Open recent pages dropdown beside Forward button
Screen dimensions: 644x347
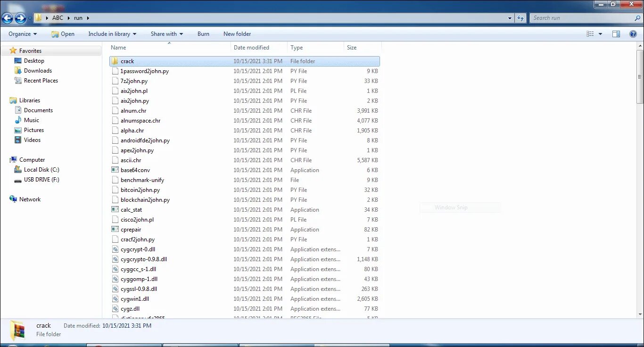(30, 18)
